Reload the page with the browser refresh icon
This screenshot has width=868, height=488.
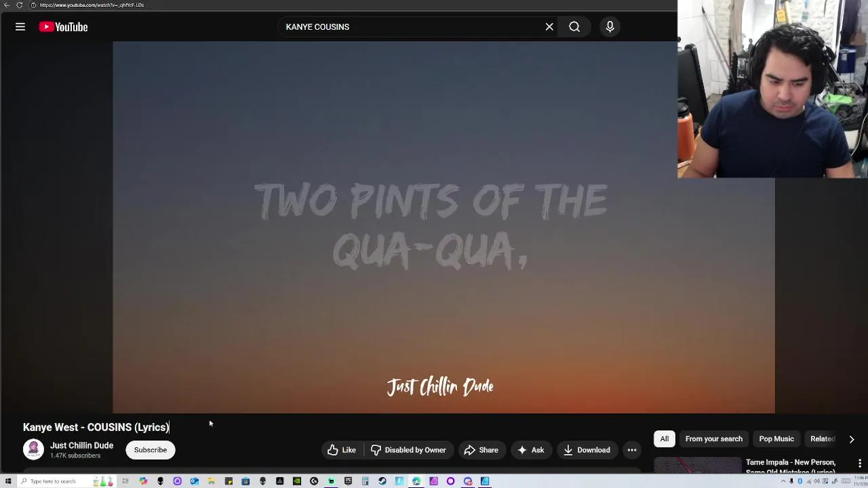(20, 5)
